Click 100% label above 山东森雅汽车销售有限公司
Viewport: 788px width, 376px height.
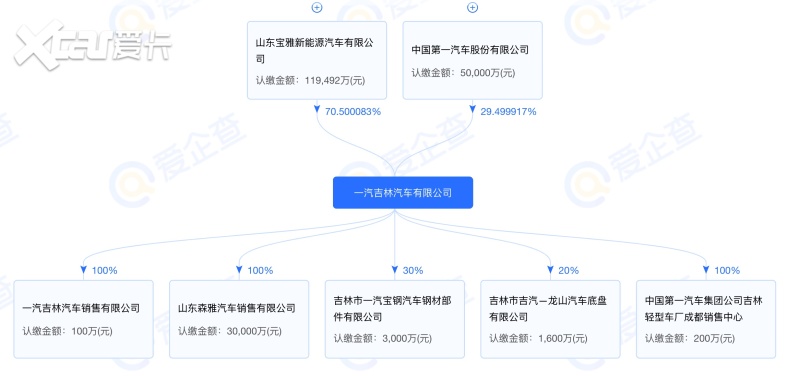260,270
